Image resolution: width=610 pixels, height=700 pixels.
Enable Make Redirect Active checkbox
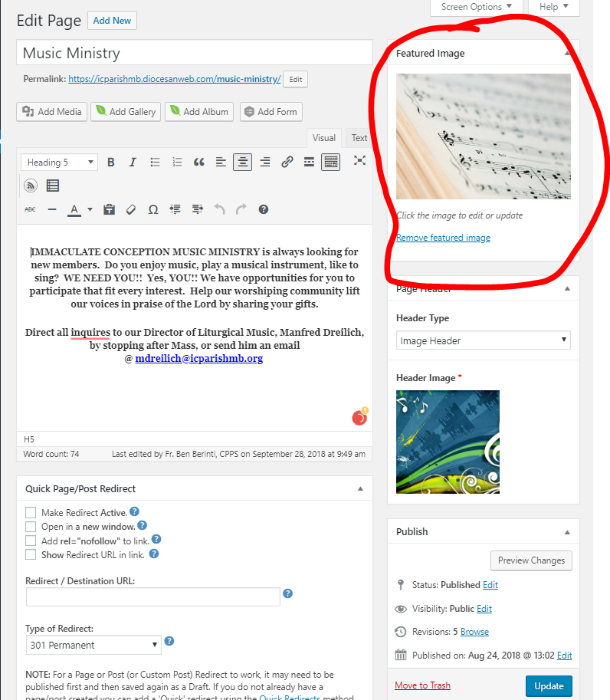(31, 512)
